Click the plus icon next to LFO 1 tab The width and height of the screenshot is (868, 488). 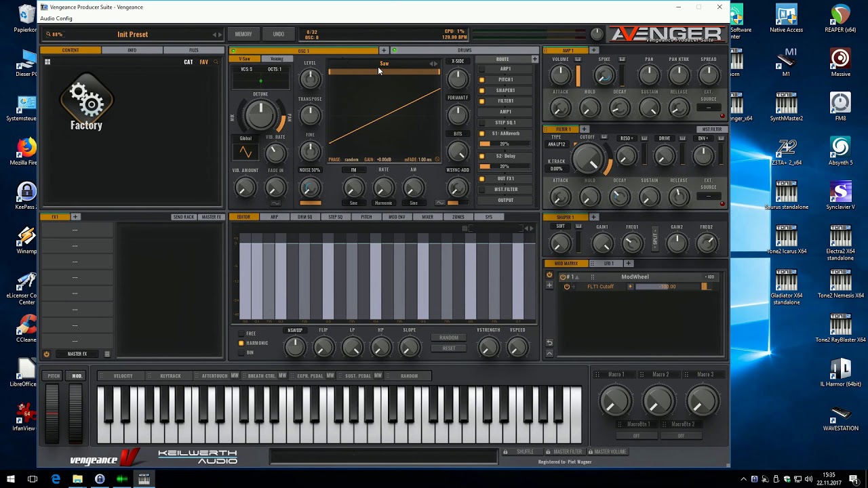[x=628, y=263]
